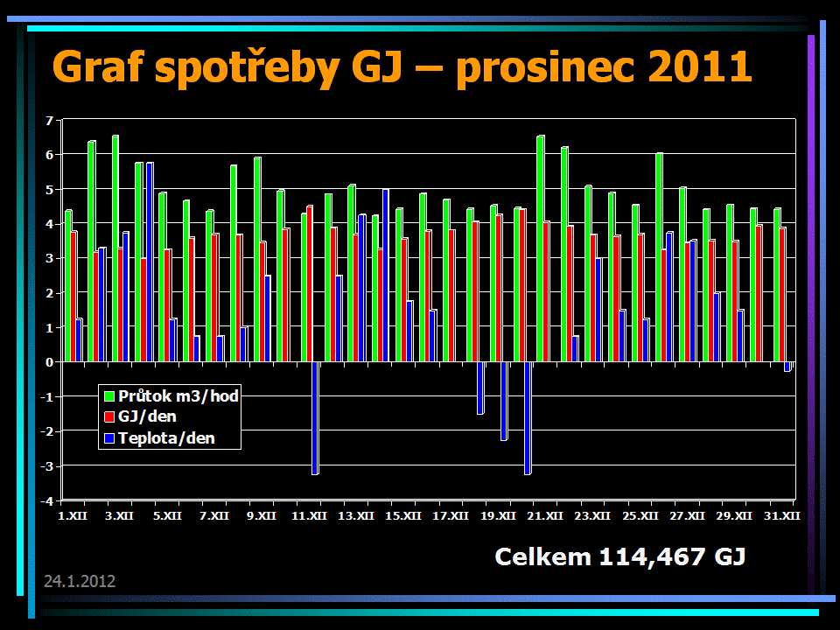This screenshot has height=630, width=840.
Task: Select the Teplota/den legend label
Action: (166, 438)
